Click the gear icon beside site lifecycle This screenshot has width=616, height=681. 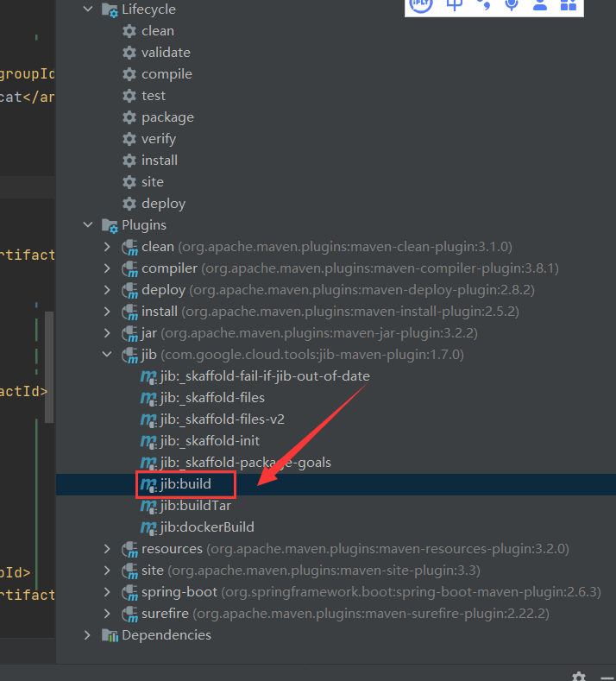(x=129, y=182)
